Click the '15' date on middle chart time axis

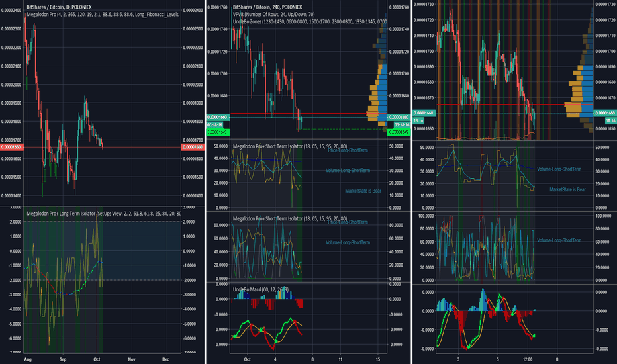pyautogui.click(x=378, y=359)
